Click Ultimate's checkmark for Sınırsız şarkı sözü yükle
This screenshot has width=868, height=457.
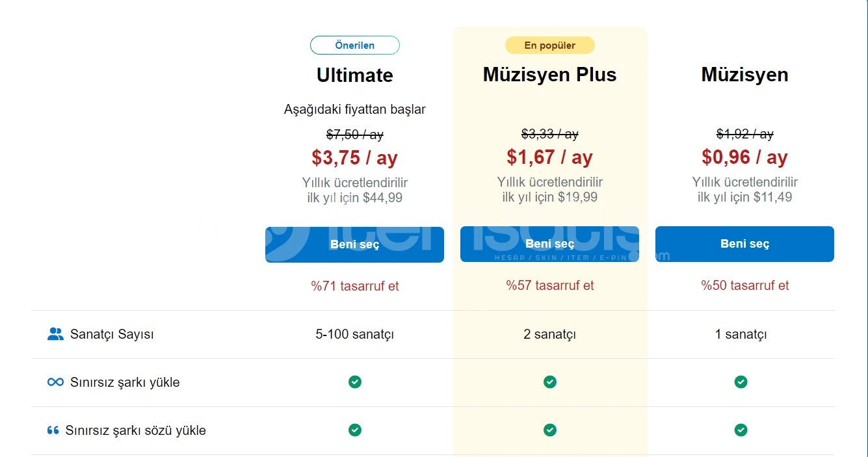click(x=355, y=430)
